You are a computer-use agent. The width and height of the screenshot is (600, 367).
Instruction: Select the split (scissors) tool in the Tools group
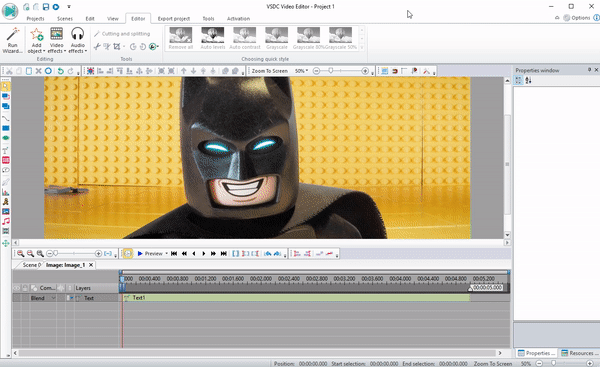pyautogui.click(x=97, y=47)
